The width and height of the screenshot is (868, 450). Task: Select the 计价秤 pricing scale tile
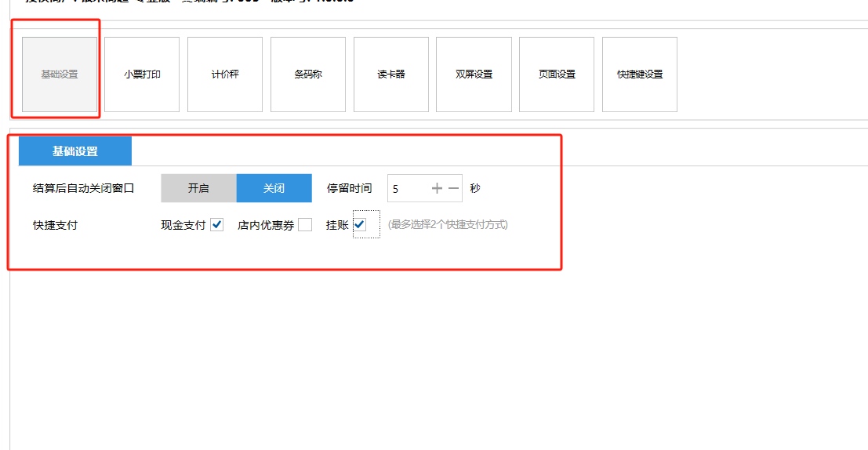[225, 74]
